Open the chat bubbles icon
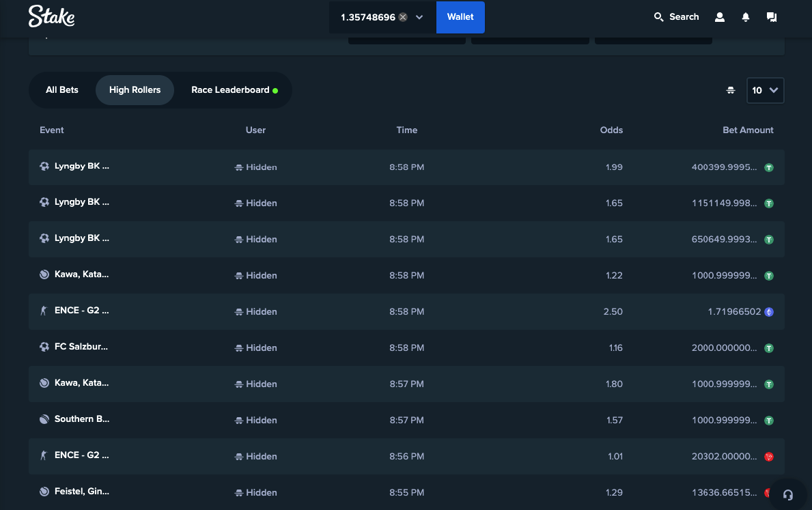Screen dimensions: 812x510 (x=771, y=17)
